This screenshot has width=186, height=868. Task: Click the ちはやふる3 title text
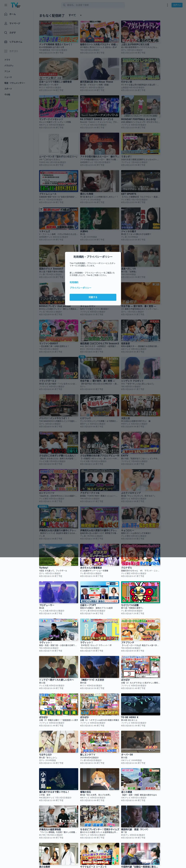click(45, 755)
